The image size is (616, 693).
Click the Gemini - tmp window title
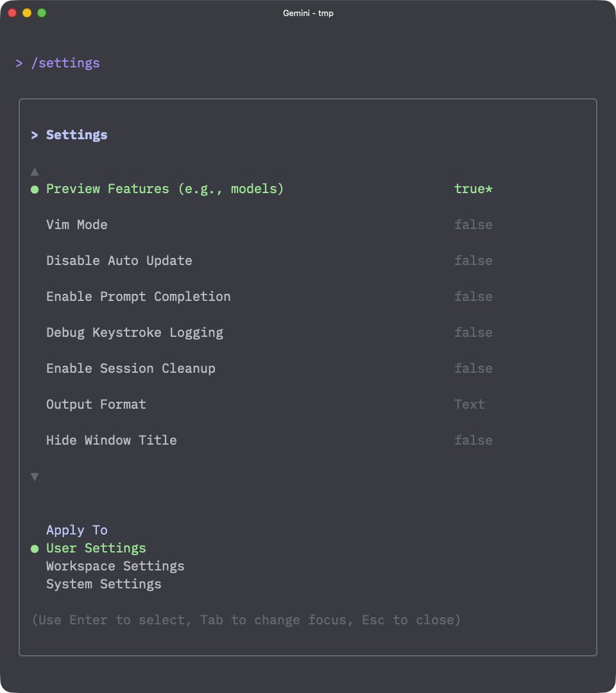[x=308, y=13]
